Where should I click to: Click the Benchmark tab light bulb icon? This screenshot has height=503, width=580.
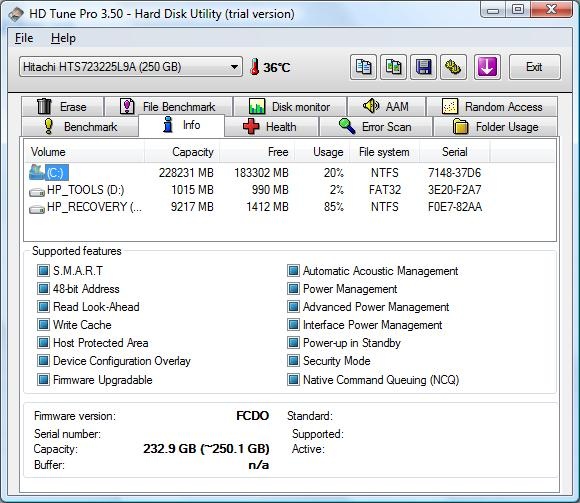pos(48,126)
